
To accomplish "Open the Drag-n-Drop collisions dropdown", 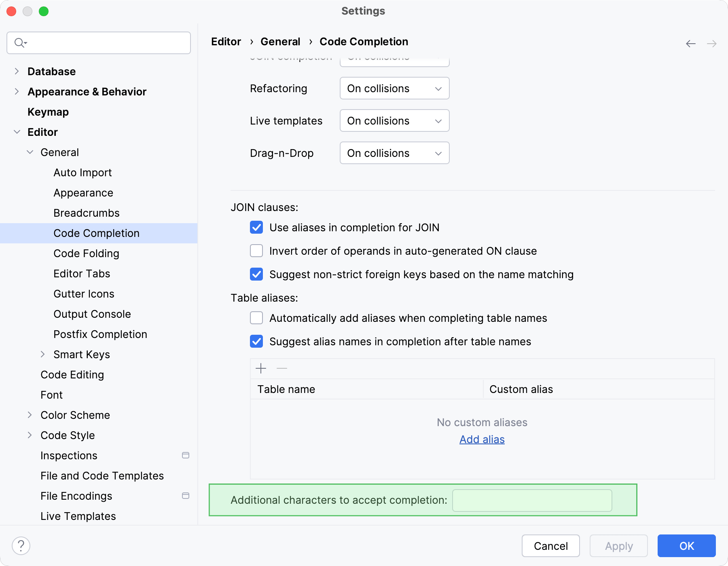I will 394,153.
